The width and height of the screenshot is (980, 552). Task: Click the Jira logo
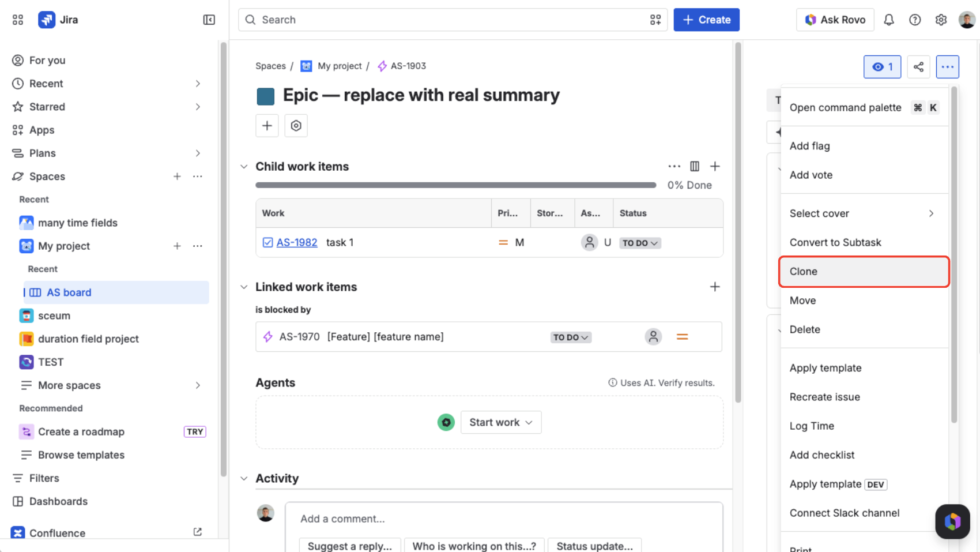(x=58, y=20)
